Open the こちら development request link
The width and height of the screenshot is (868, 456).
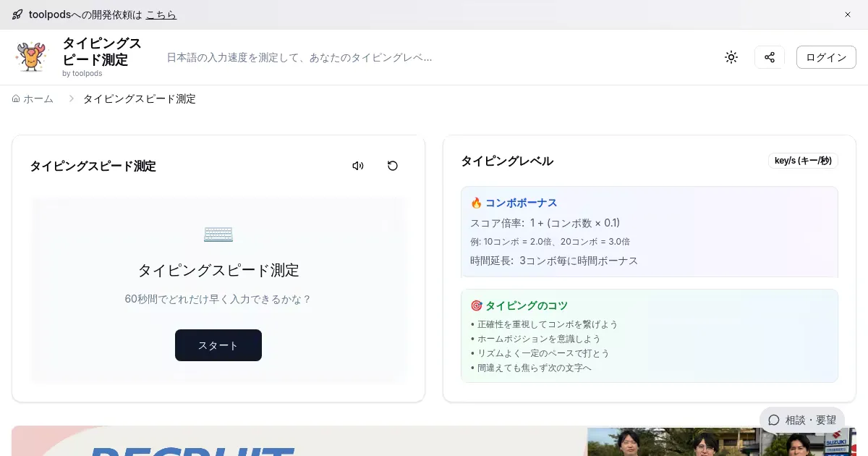coord(161,14)
